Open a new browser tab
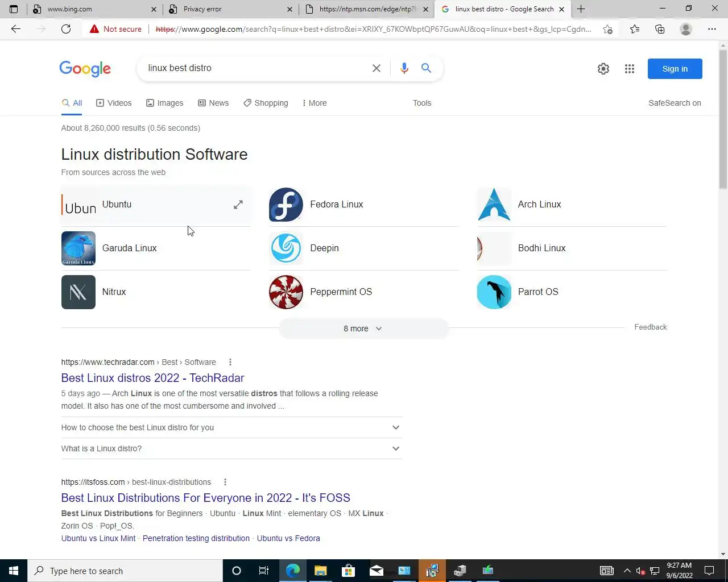This screenshot has width=728, height=582. pos(581,9)
